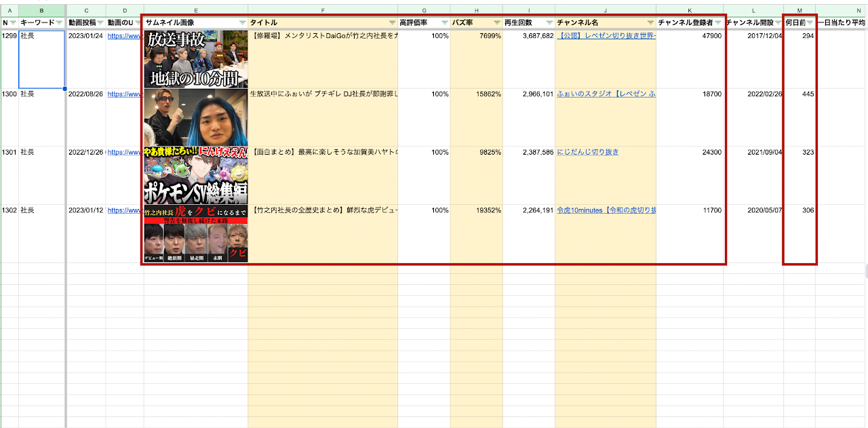Open video URL link in row 1302
The image size is (868, 428).
[x=124, y=211]
